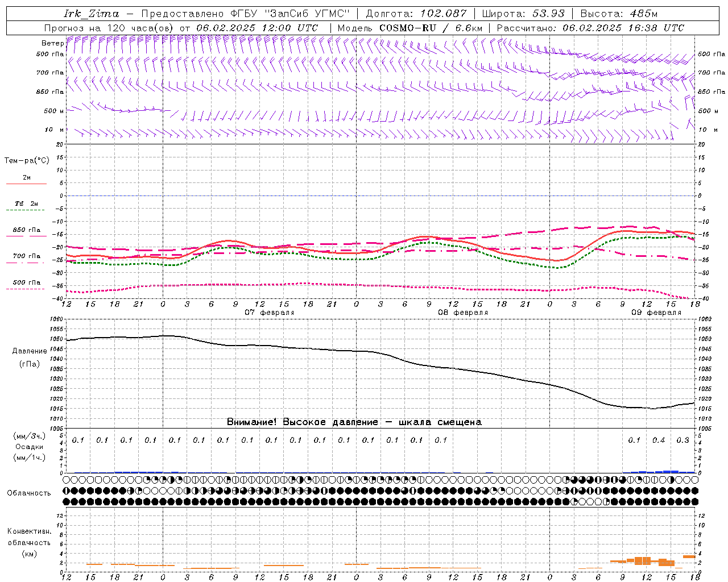Click the 0.3 precipitation value
Screen dimensions: 728x582
coord(682,440)
